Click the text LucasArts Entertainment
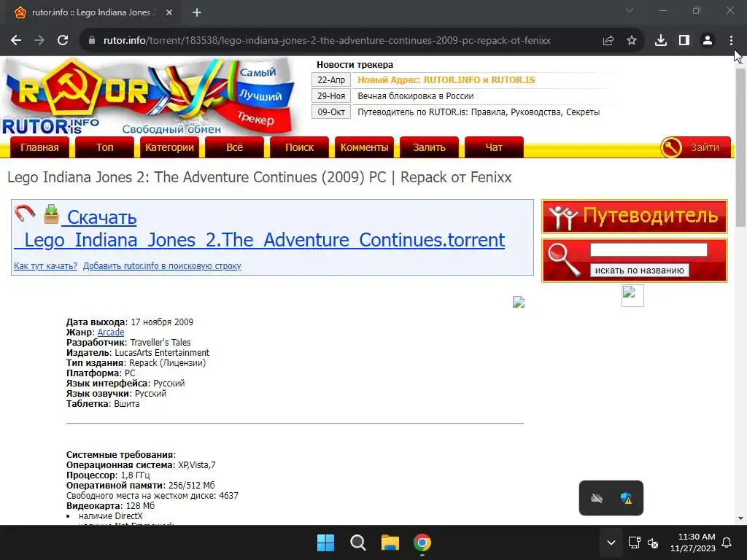Viewport: 747px width, 560px height. pos(162,353)
